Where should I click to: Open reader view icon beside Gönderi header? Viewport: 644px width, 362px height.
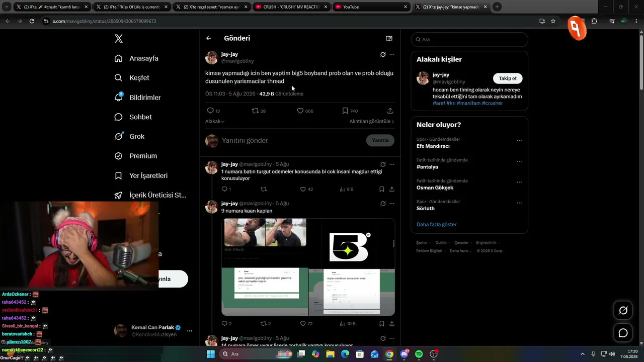click(x=389, y=38)
